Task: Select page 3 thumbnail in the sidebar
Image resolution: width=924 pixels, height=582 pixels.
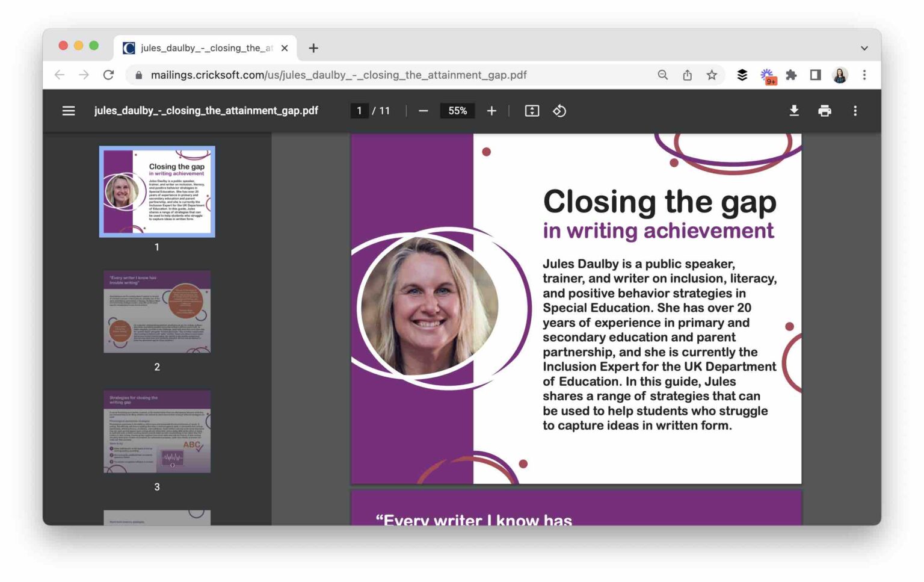Action: coord(156,432)
